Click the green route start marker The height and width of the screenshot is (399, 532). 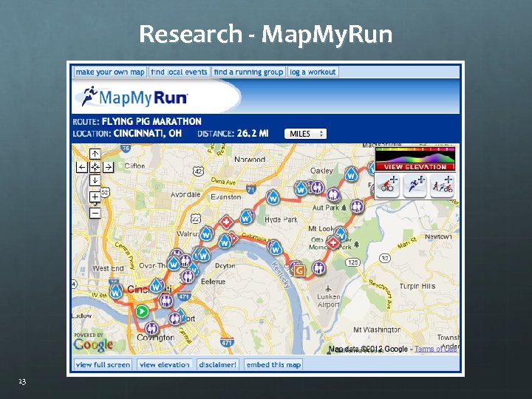tap(142, 311)
